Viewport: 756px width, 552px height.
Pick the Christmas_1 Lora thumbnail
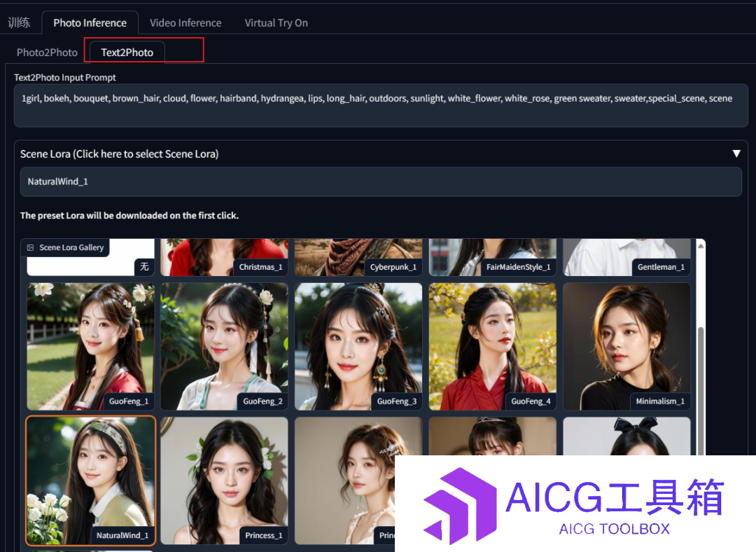(224, 257)
